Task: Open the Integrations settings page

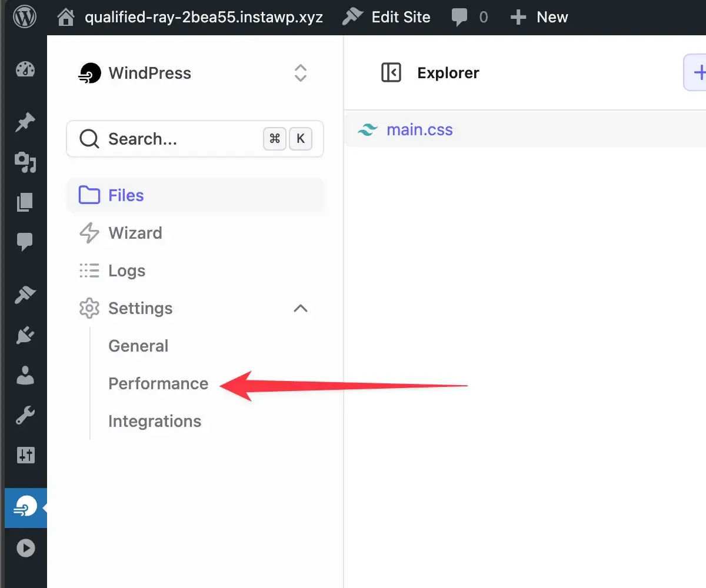Action: pyautogui.click(x=155, y=421)
